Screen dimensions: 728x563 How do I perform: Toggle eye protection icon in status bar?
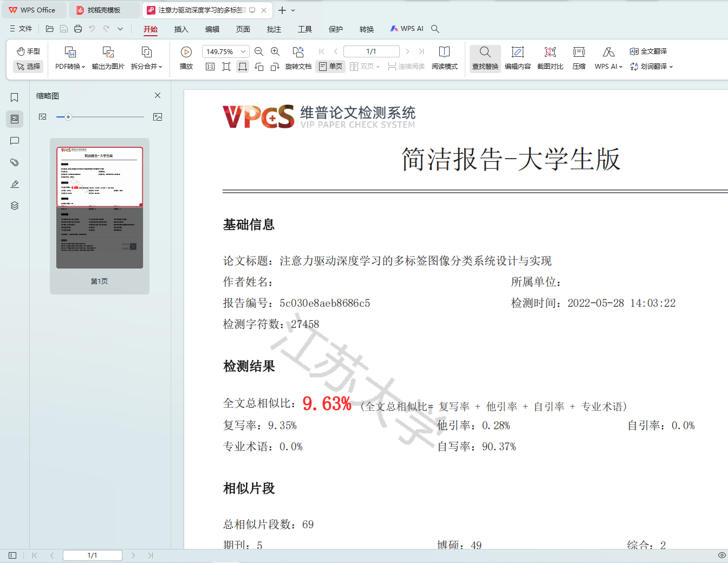721,555
